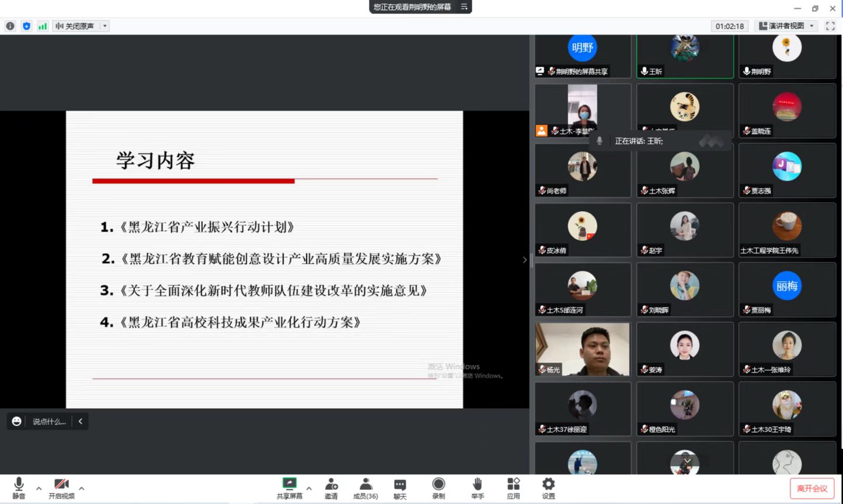Click the red 离开会议 leave button
This screenshot has height=504, width=843.
pyautogui.click(x=812, y=488)
